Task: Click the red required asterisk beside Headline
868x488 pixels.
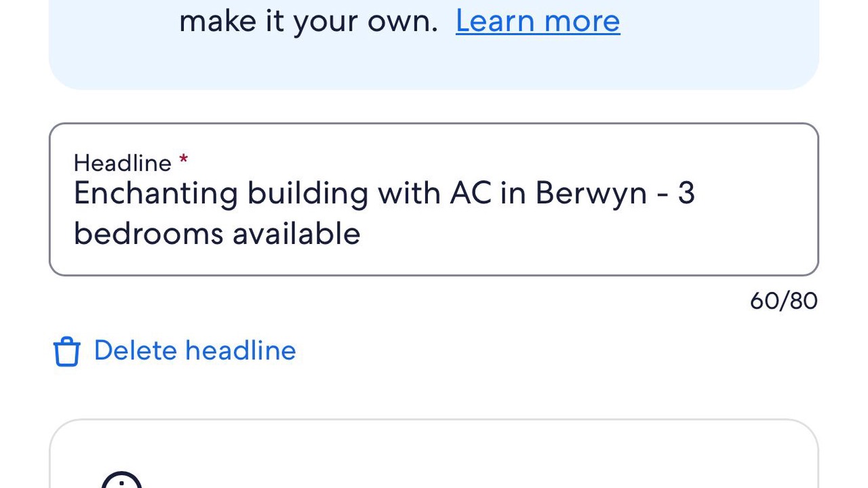Action: [x=183, y=160]
